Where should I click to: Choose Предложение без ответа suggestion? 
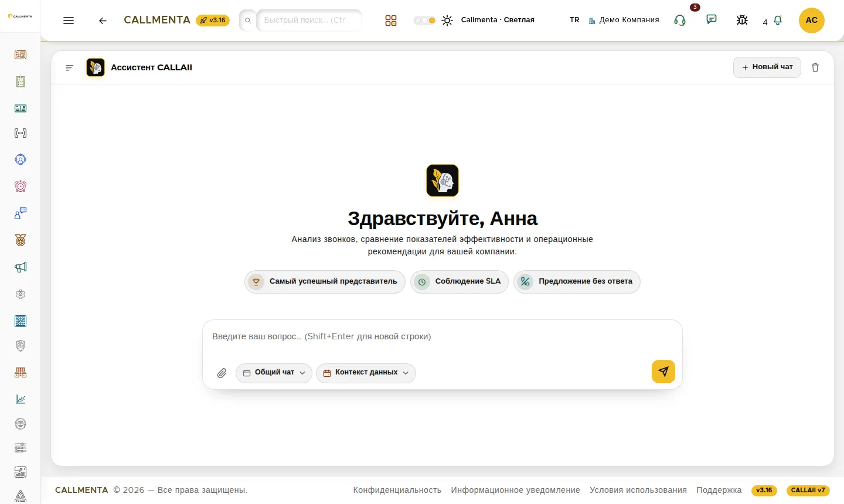pos(577,282)
